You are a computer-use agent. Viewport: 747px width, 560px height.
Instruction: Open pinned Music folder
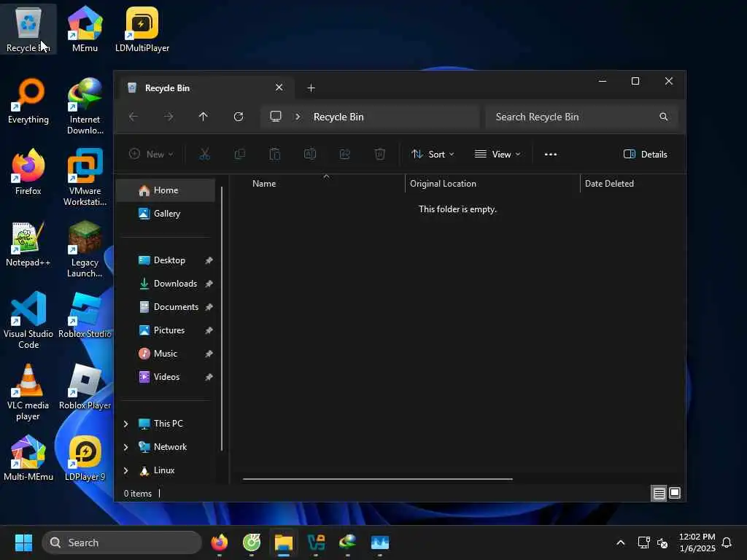166,354
